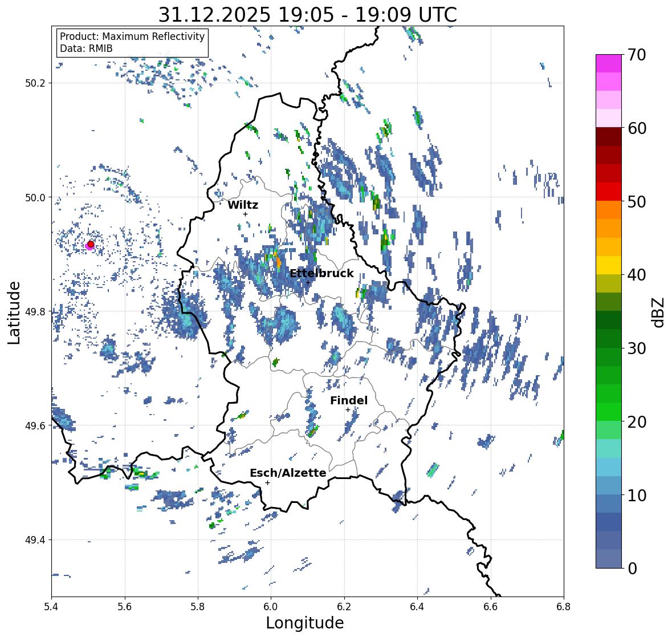Click the colorbar tick label 40
This screenshot has height=637, width=672.
point(637,275)
